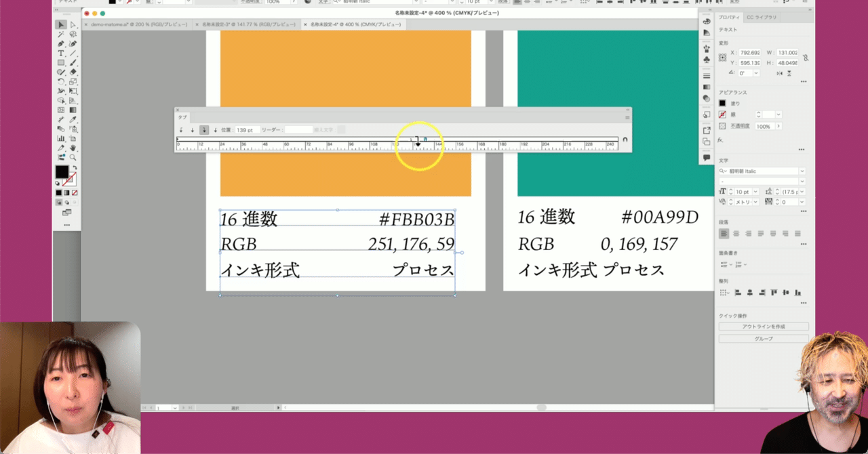Set paragraph to align left

click(x=724, y=234)
